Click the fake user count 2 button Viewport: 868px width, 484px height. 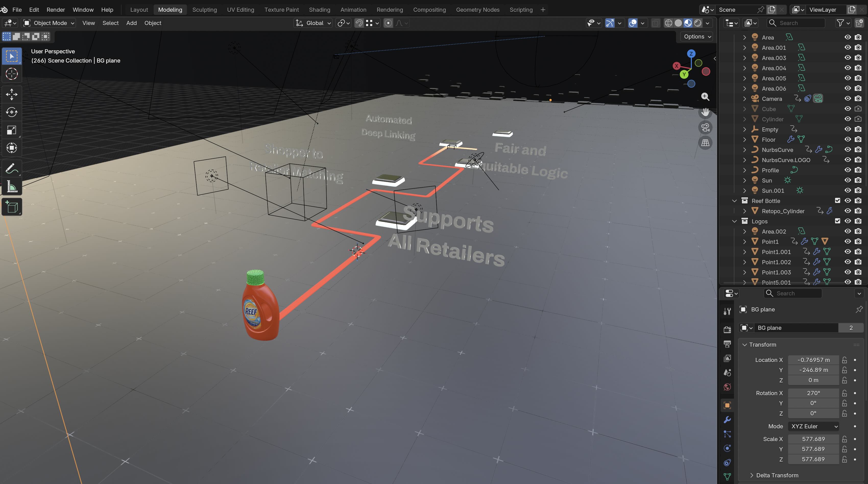(x=851, y=328)
